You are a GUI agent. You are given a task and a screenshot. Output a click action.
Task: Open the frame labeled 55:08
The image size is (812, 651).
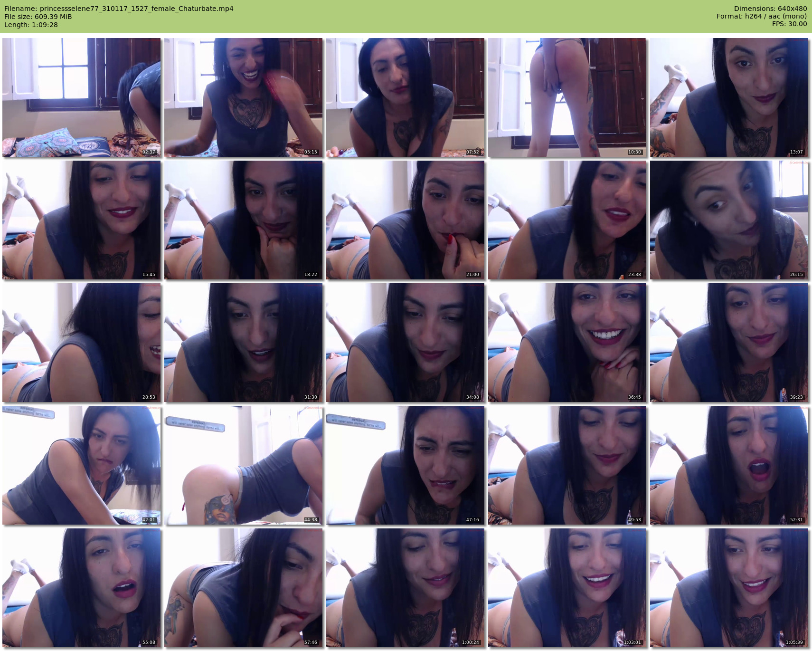[x=81, y=588]
